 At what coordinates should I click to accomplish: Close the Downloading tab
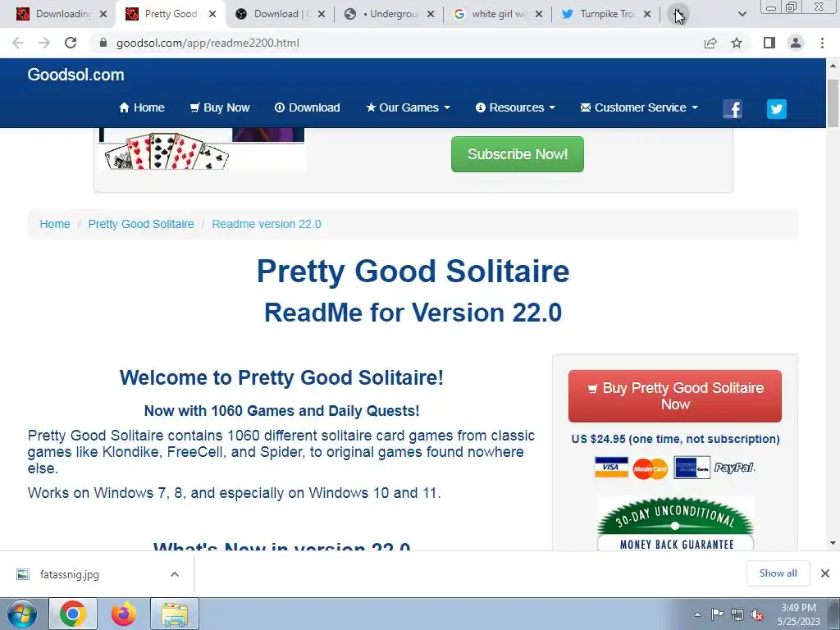pyautogui.click(x=103, y=15)
